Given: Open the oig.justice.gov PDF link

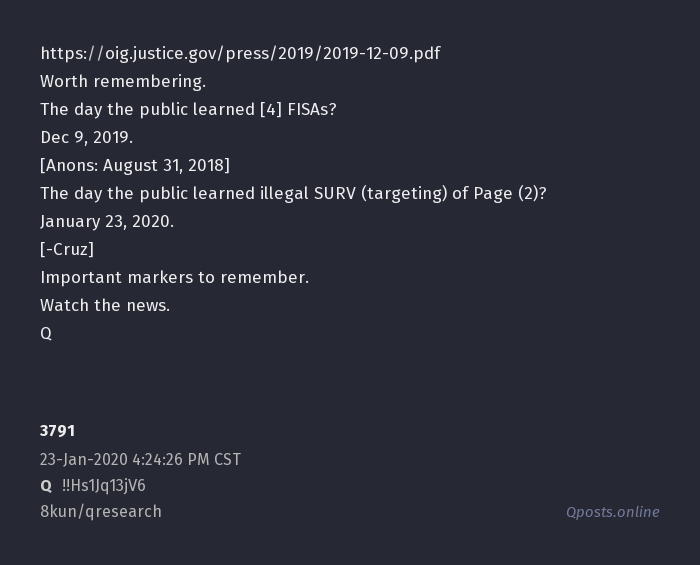Looking at the screenshot, I should (240, 53).
